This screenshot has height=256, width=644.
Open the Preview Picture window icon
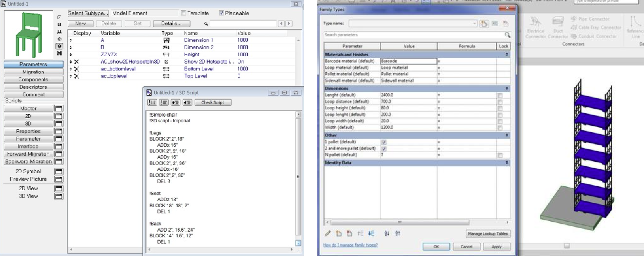[x=59, y=179]
